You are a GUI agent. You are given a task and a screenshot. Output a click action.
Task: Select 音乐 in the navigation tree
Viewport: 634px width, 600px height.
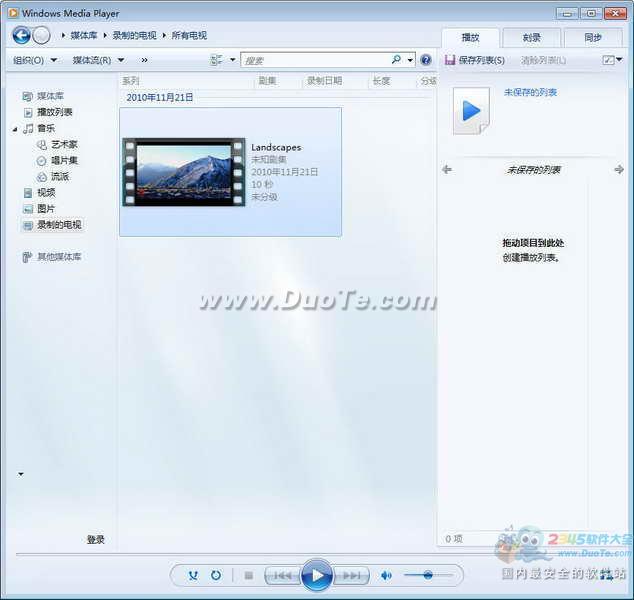click(46, 128)
